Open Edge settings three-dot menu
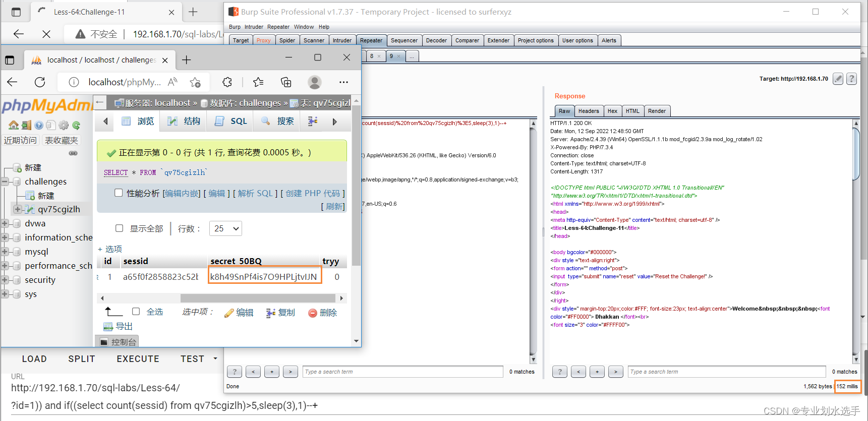The height and width of the screenshot is (421, 868). [x=343, y=82]
